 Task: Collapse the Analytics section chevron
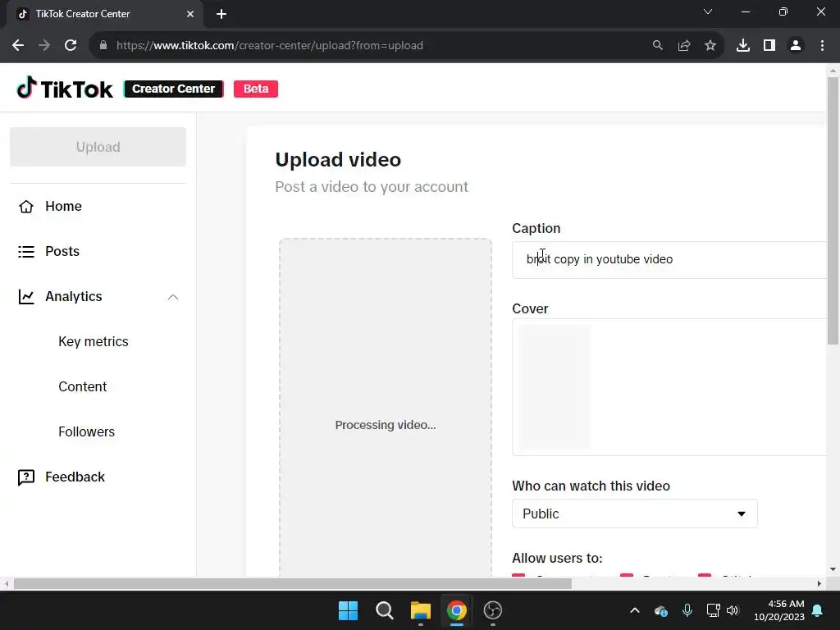[x=173, y=297]
